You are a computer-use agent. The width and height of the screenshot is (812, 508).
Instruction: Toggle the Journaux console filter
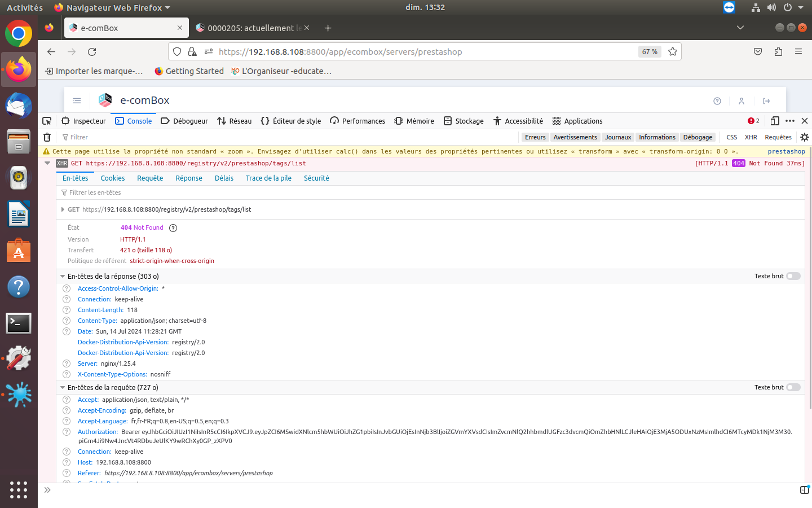pos(618,137)
